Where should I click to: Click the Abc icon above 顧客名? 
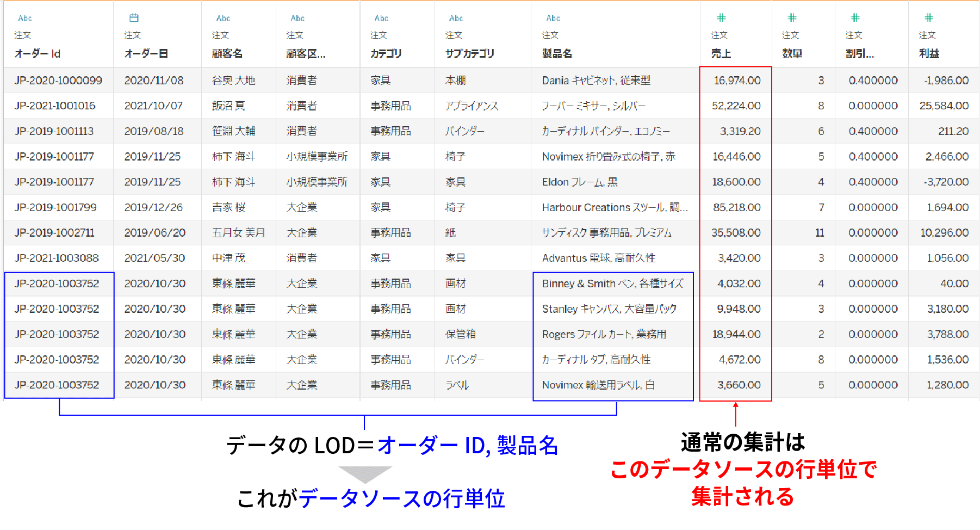pos(223,17)
